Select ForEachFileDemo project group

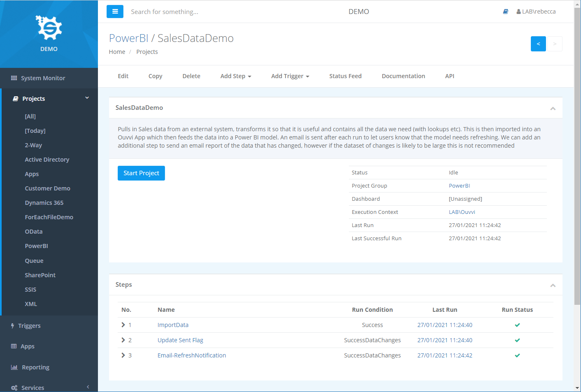click(x=49, y=217)
